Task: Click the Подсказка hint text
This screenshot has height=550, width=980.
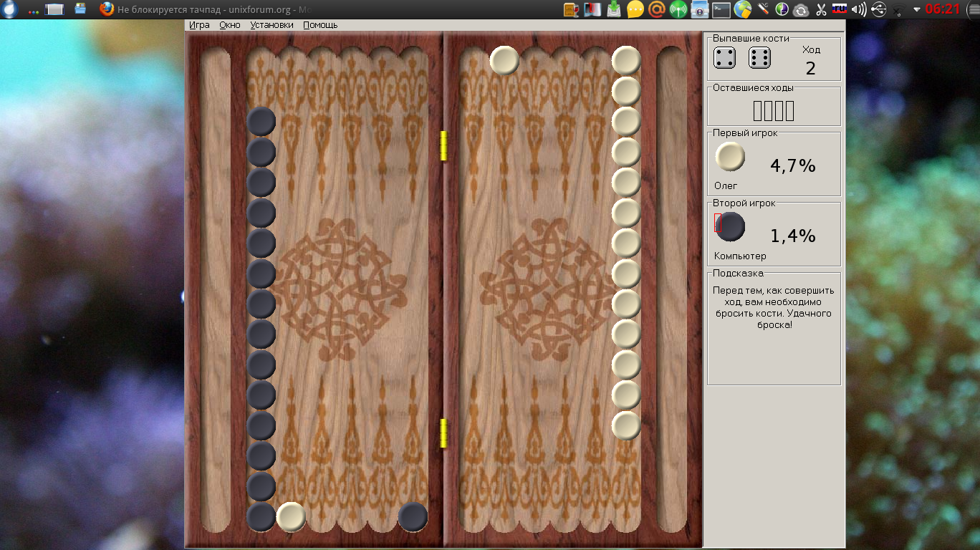Action: pyautogui.click(x=774, y=308)
